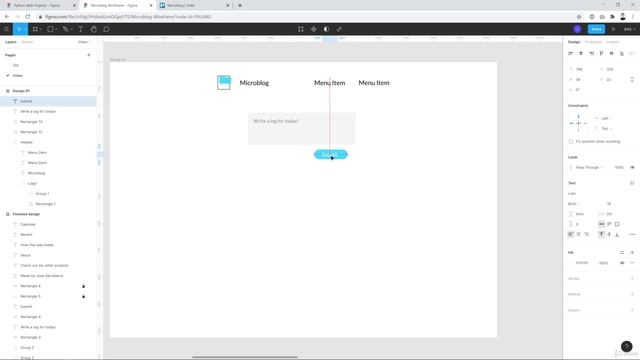This screenshot has width=640, height=360.
Task: Add a new fill with plus
Action: (x=632, y=252)
